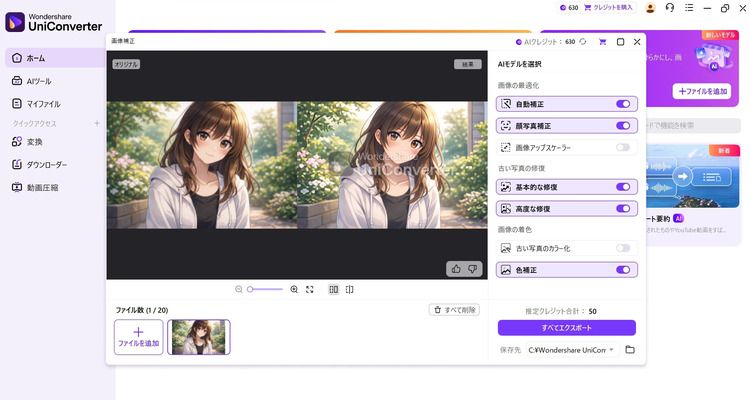Open the audio conversion feature card thumbnail
Viewport: 750px width, 400px height.
pos(693,176)
